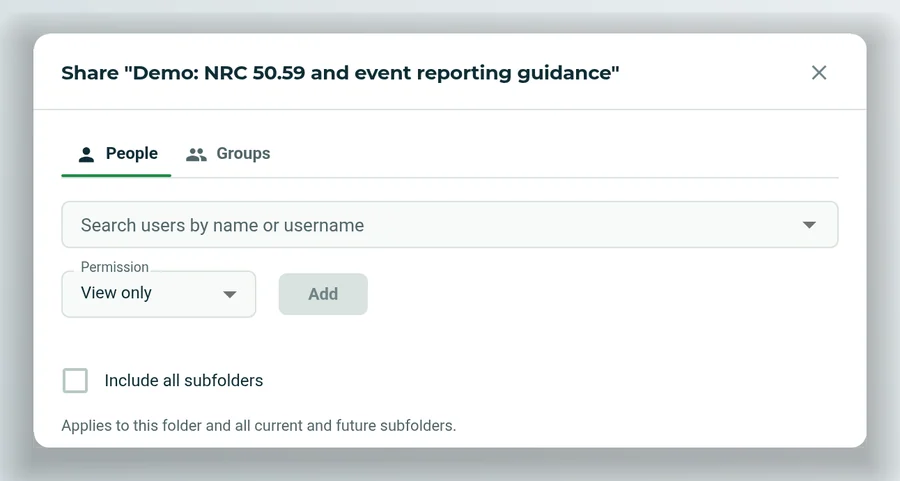Click the Share dialog title text
Screen dimensions: 900x481
pyautogui.click(x=340, y=73)
